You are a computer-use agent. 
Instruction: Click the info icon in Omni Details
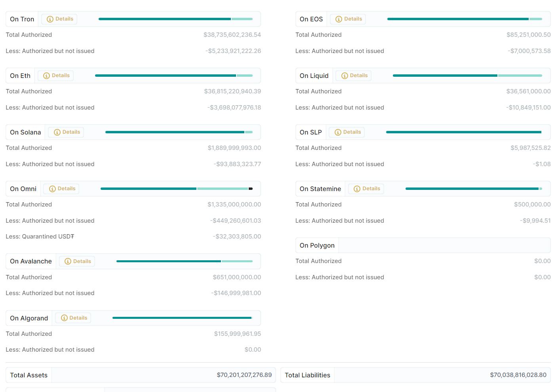tap(52, 189)
